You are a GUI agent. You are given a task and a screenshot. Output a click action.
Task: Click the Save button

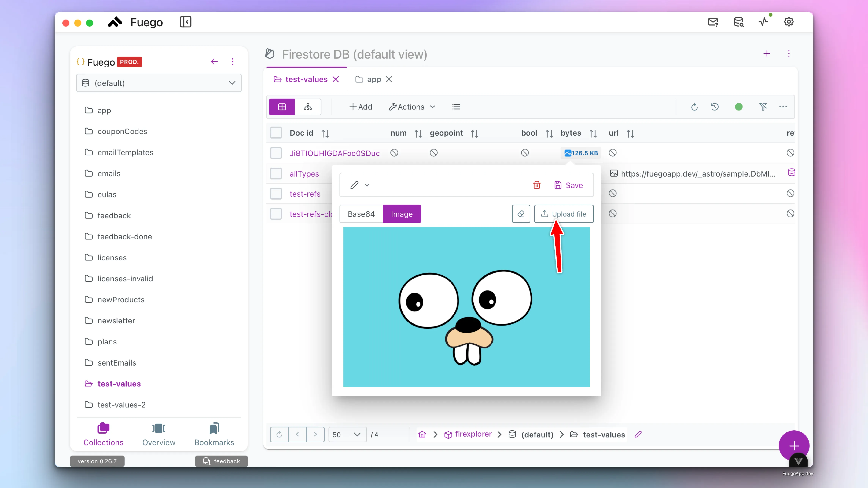pos(568,185)
